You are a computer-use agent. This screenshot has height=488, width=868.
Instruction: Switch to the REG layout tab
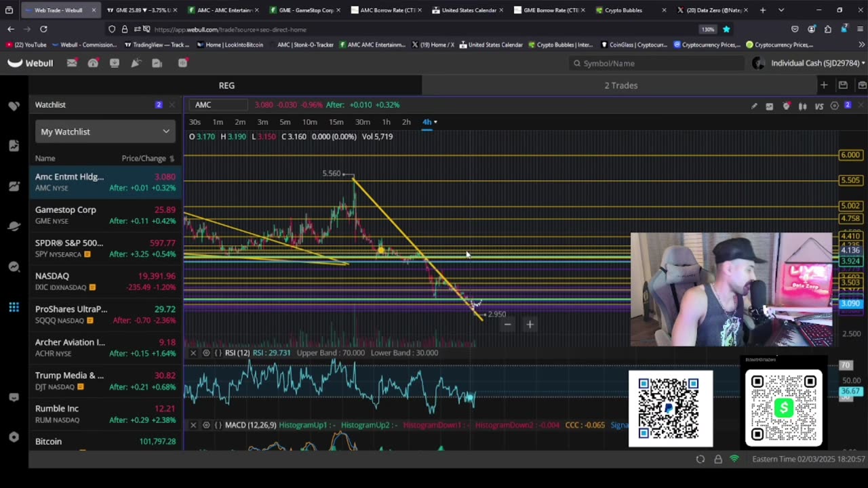(226, 85)
